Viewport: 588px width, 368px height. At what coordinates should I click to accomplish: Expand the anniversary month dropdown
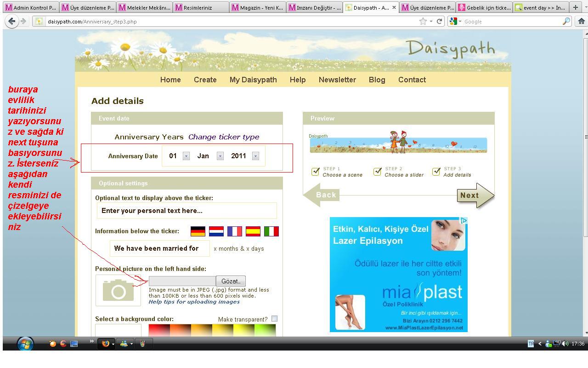coord(220,156)
